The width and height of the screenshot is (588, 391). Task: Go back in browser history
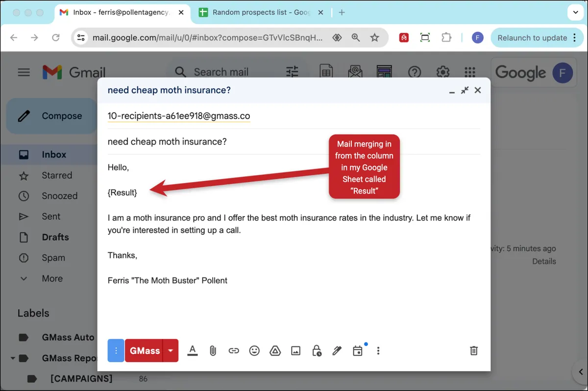point(14,38)
